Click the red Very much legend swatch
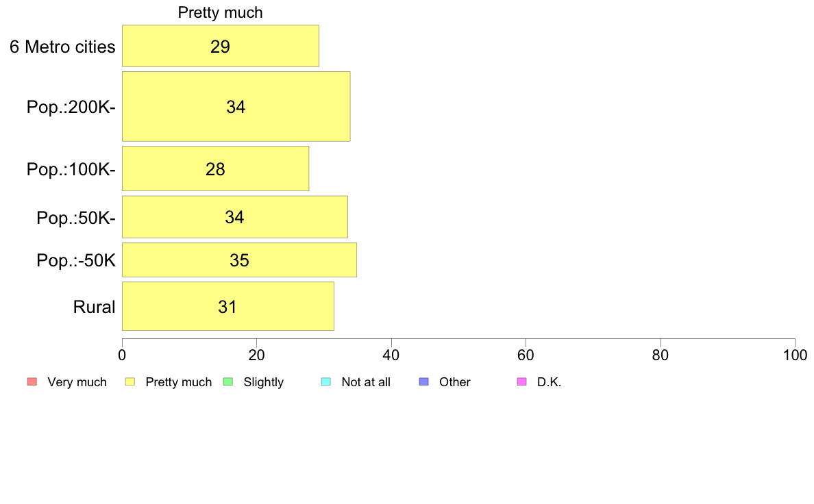The height and width of the screenshot is (504, 814). [32, 381]
